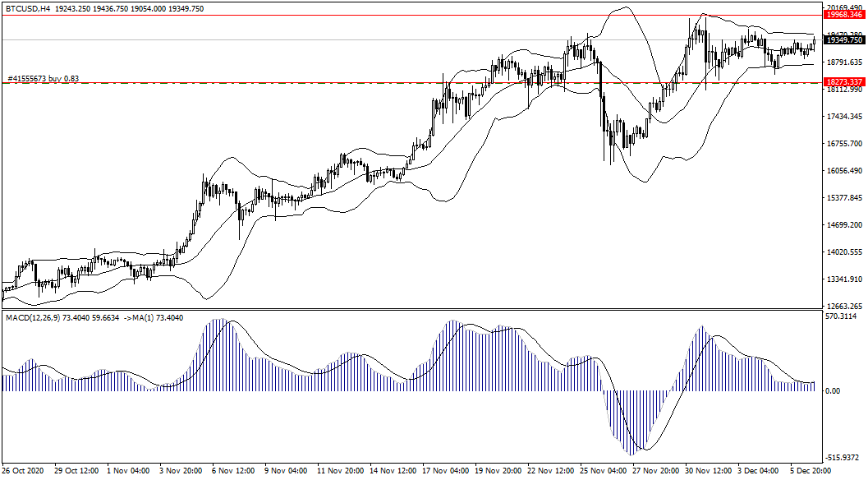This screenshot has height=480, width=868.
Task: Click the 14020.555 price scale label
Action: point(843,252)
